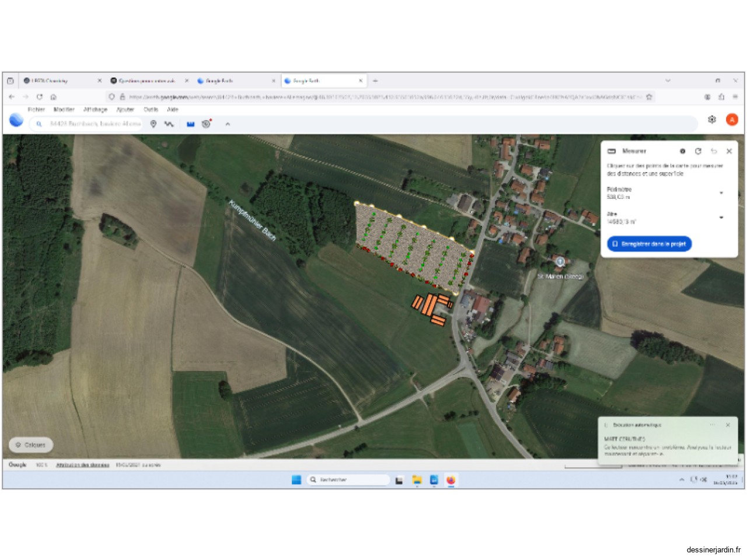The image size is (747, 560).
Task: Open the browser home page
Action: [x=53, y=97]
